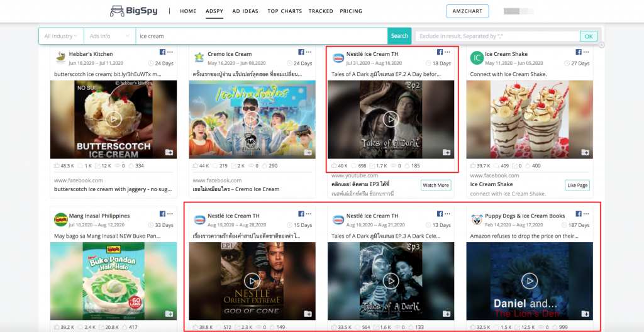Click the Like Page button
The height and width of the screenshot is (332, 644).
point(577,185)
